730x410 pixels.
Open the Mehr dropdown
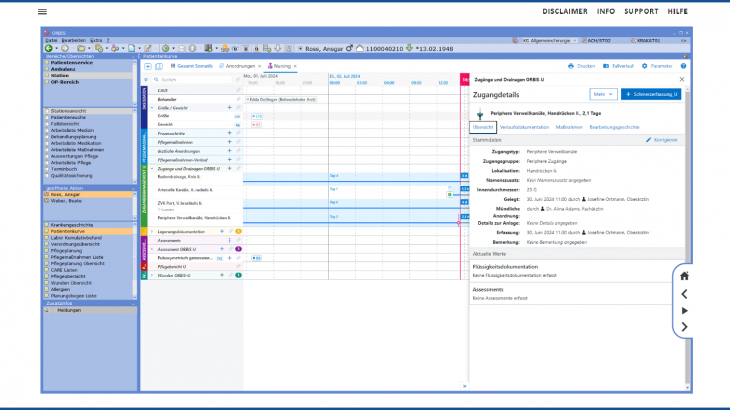coord(602,94)
